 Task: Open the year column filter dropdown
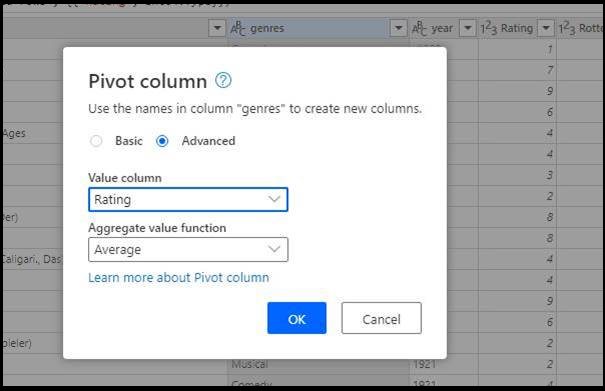pos(468,28)
